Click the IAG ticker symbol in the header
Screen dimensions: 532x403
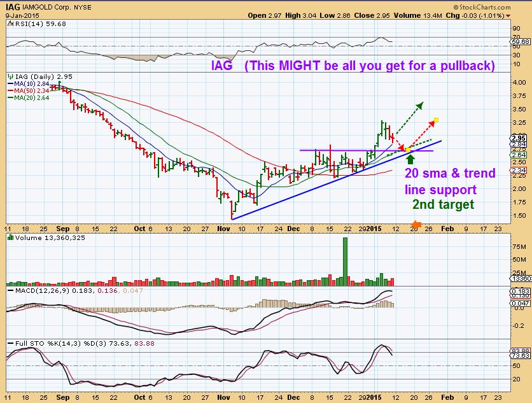(13, 7)
